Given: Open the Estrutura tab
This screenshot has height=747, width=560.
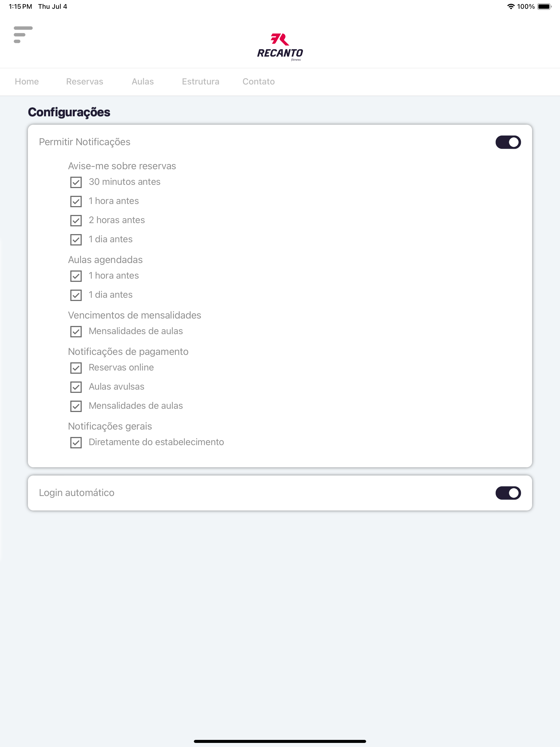Looking at the screenshot, I should (201, 81).
